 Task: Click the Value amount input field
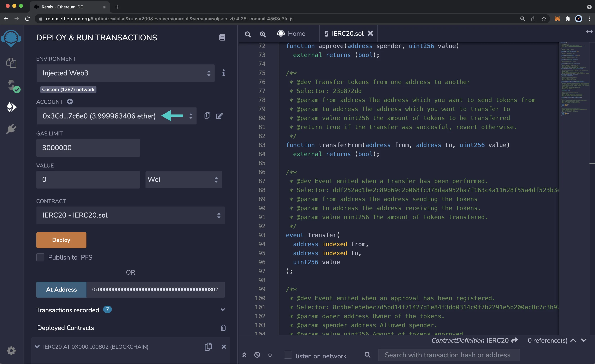(x=88, y=179)
